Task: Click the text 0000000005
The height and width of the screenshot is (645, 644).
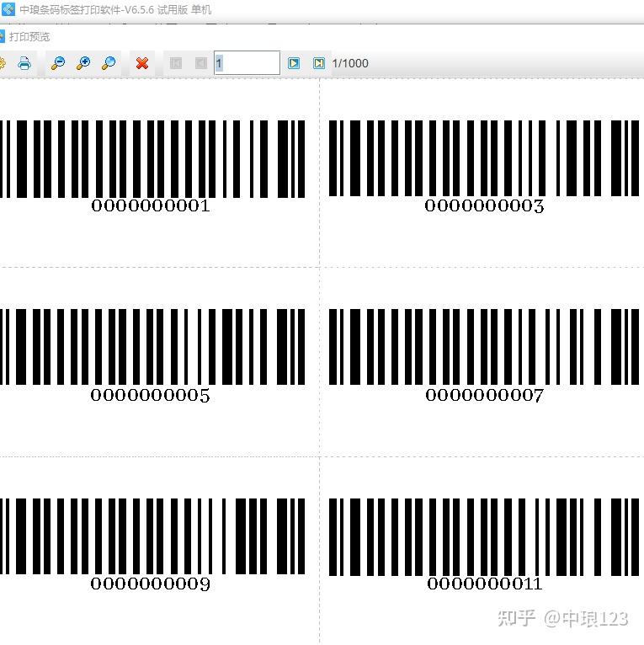Action: [150, 395]
